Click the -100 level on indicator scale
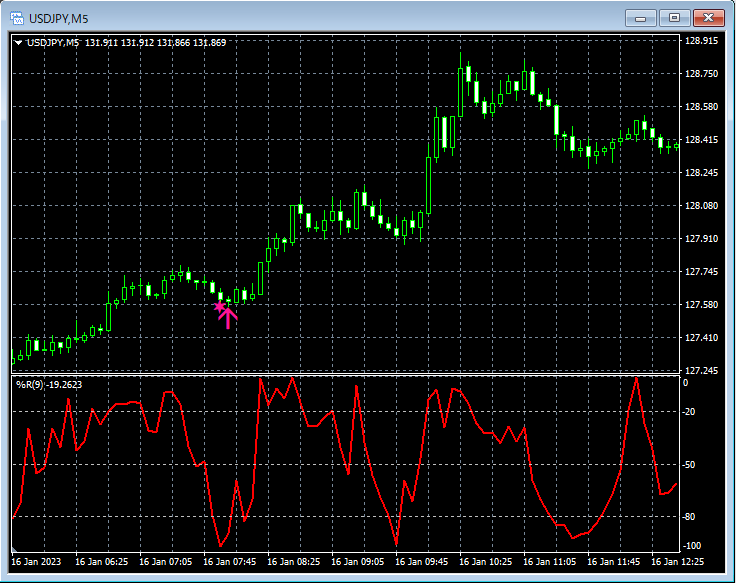 click(693, 546)
